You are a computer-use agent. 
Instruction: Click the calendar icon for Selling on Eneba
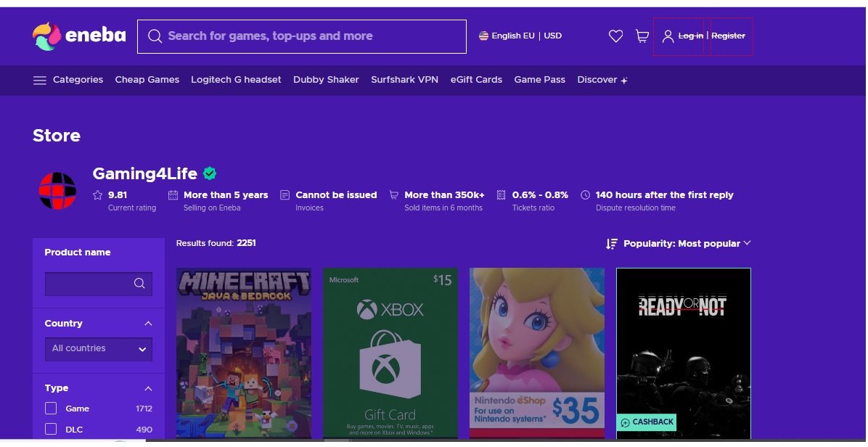(173, 194)
